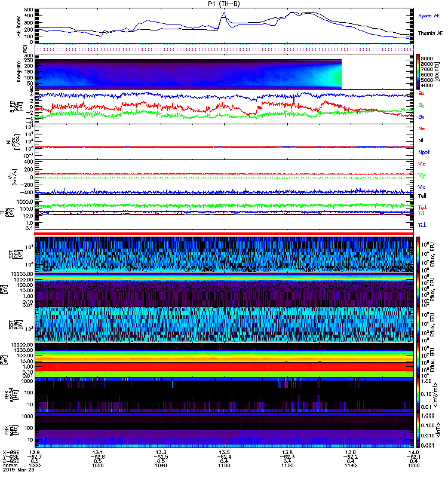
Task: Pick the FBK nT color bar
Action: pos(418,430)
